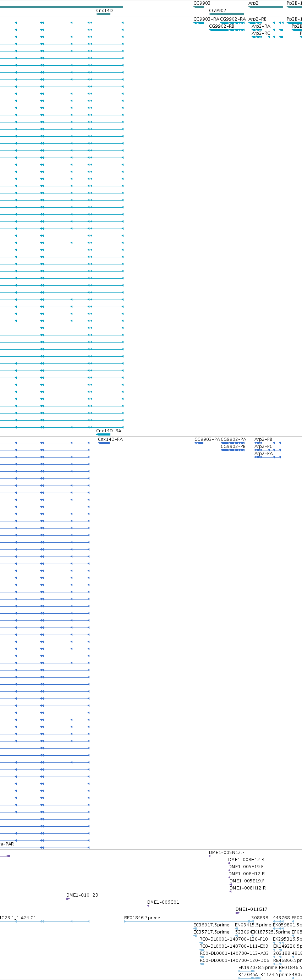Viewport: 302px width, 980px height.
Task: Click the CG9902-PA protein label
Action: (234, 439)
